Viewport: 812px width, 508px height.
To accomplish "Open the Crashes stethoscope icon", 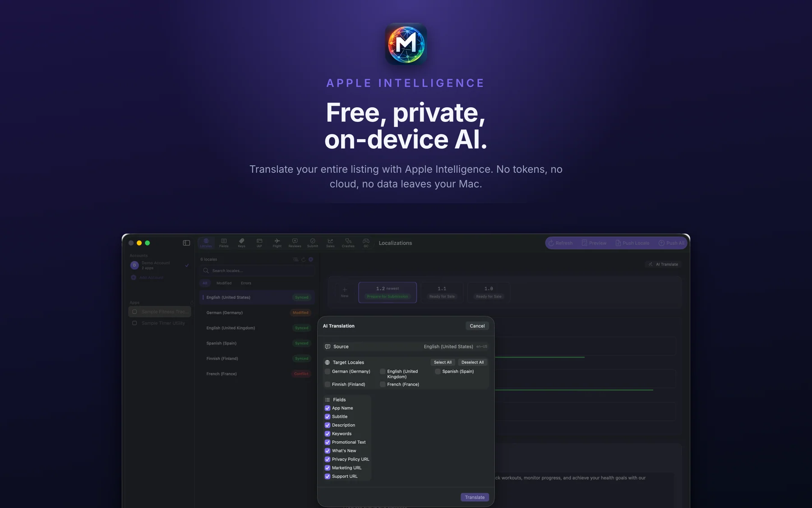I will [348, 243].
